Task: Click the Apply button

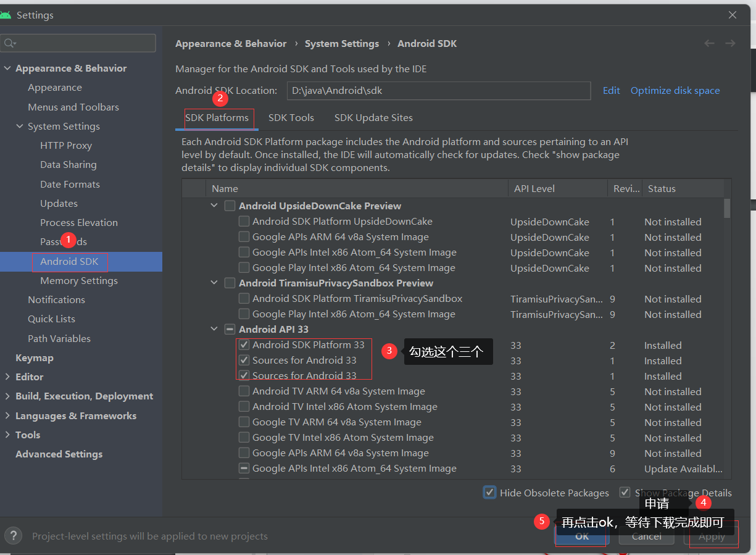Action: 712,536
